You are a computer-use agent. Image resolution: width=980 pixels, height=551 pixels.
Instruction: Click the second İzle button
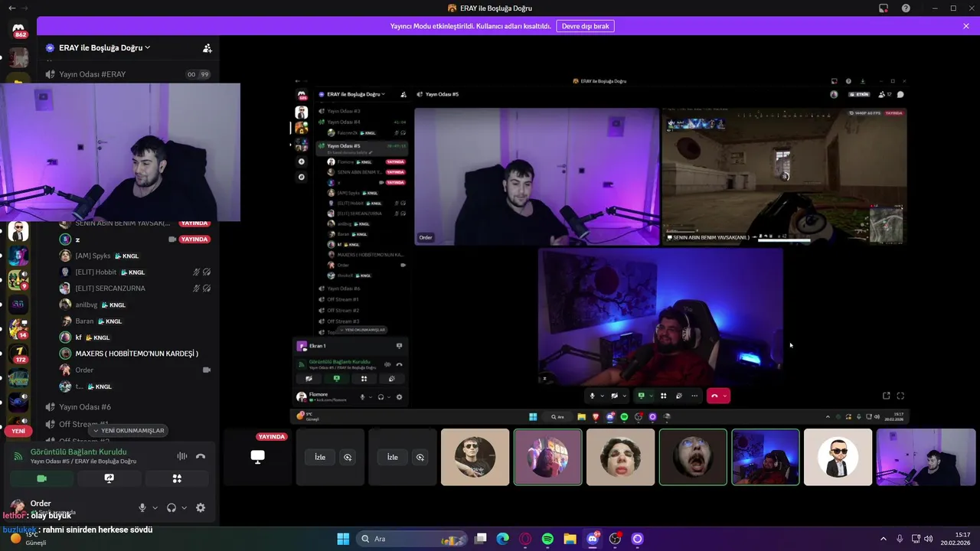(393, 457)
